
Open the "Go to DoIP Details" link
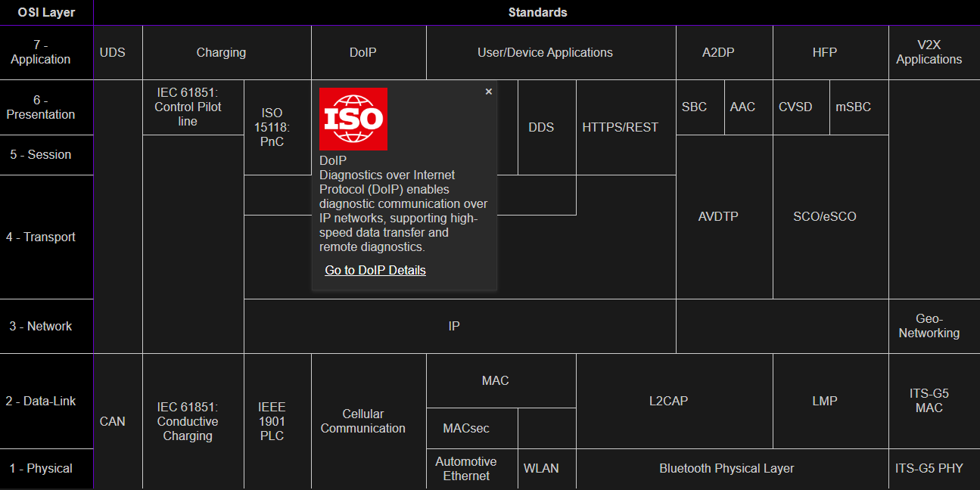375,270
